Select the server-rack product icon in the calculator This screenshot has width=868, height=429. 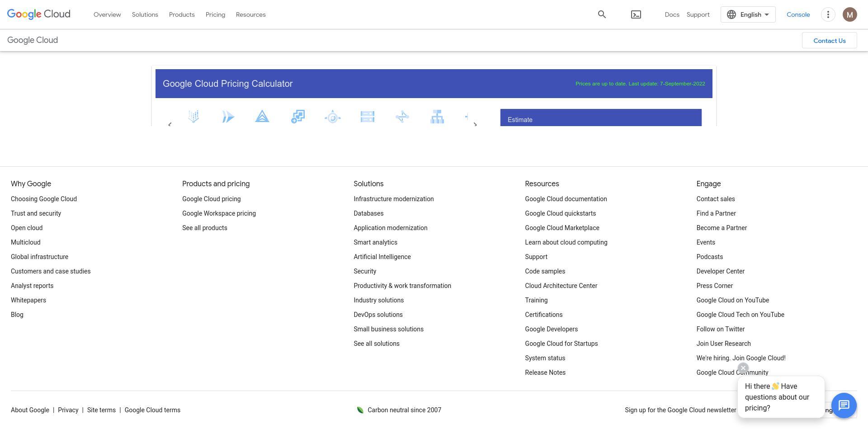click(x=368, y=117)
